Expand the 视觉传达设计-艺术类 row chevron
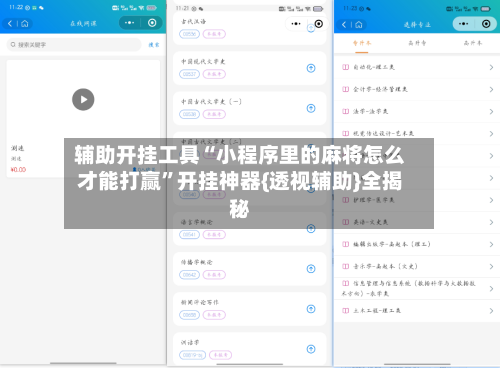 coord(491,134)
